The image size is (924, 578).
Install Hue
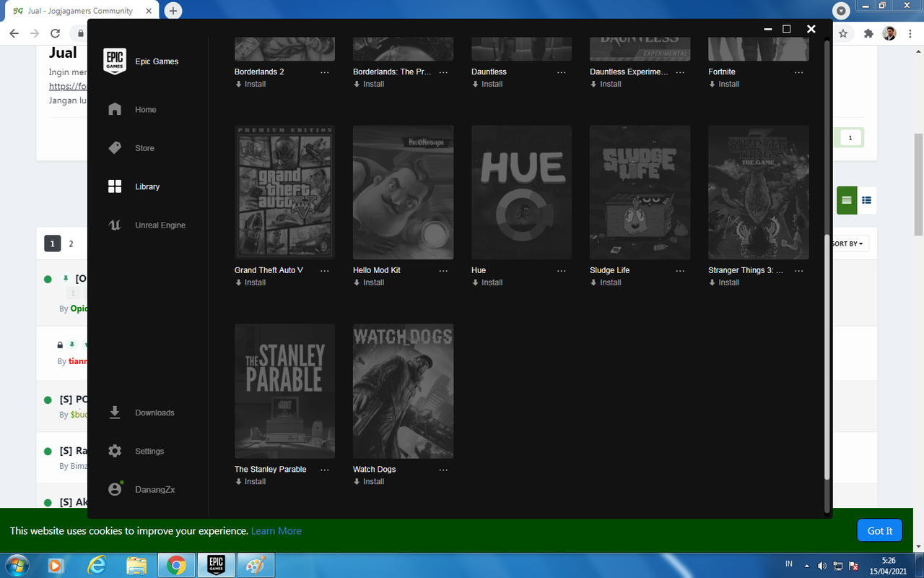coord(487,282)
